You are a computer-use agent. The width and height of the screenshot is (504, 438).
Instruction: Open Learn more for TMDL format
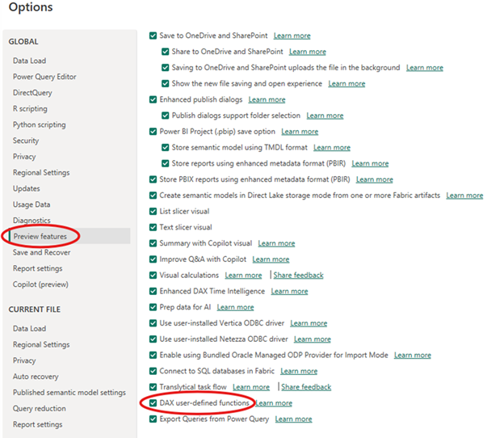pos(332,148)
